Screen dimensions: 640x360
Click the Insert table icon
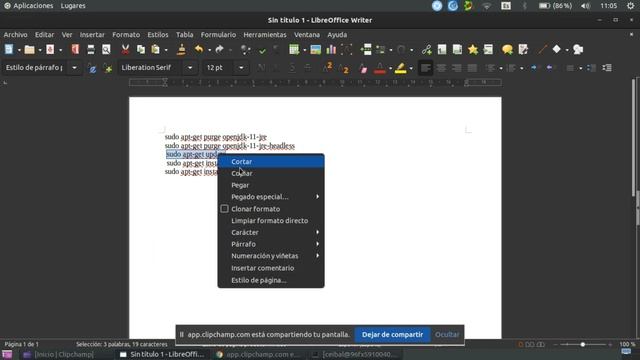click(294, 49)
